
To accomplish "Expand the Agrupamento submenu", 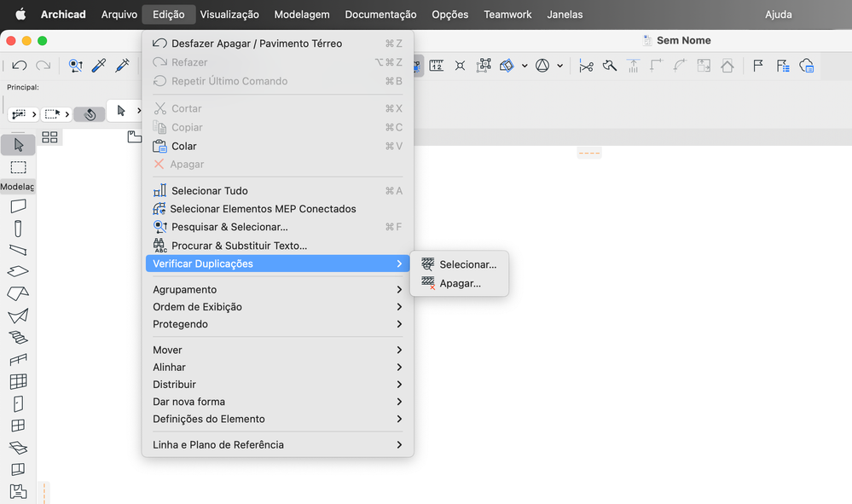I will click(278, 289).
